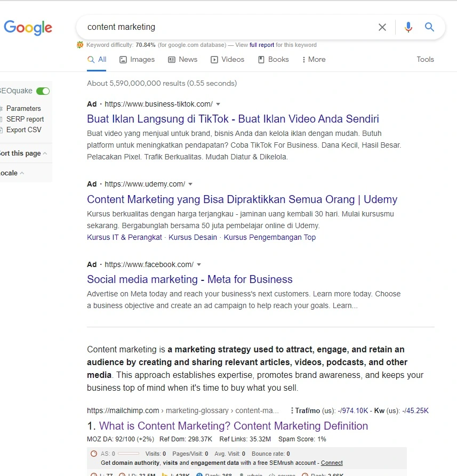Click Ref Dom: 298.37K metric
The height and width of the screenshot is (476, 457).
coord(186,439)
